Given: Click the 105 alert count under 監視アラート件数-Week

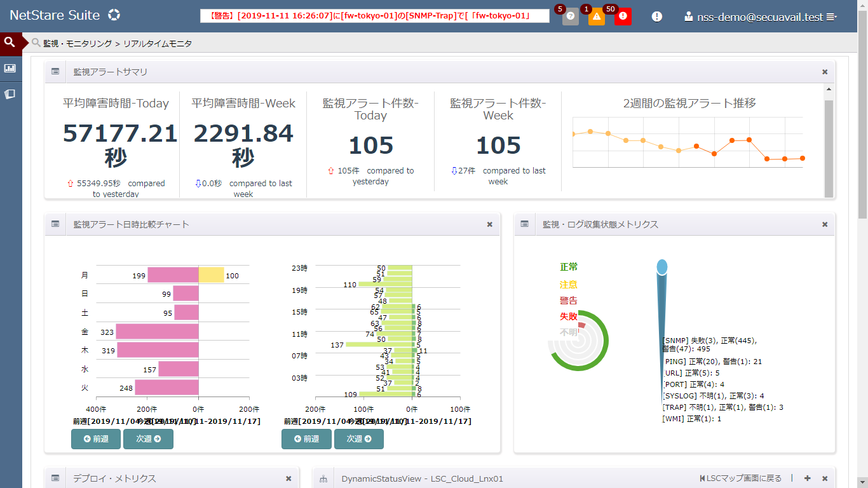Looking at the screenshot, I should 498,146.
